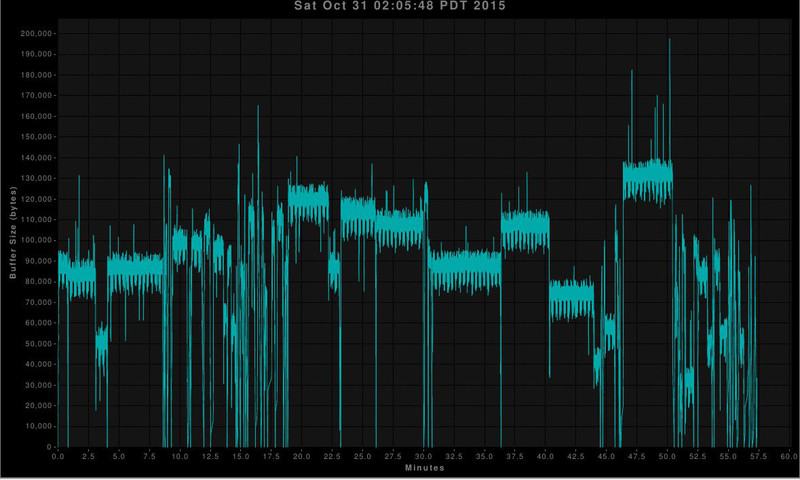Click the 22.5 x-axis tick label
The width and height of the screenshot is (800, 480).
[x=332, y=456]
